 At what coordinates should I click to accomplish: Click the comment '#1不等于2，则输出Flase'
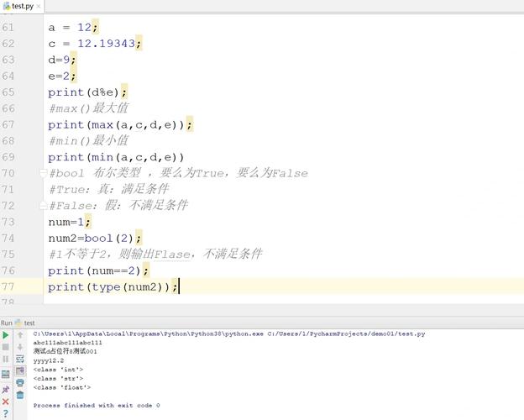(120, 255)
